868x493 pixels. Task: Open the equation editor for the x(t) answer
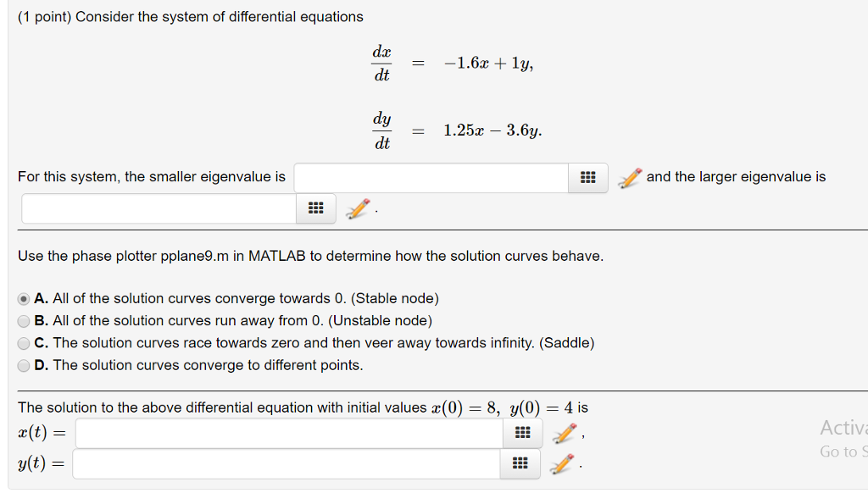point(562,433)
